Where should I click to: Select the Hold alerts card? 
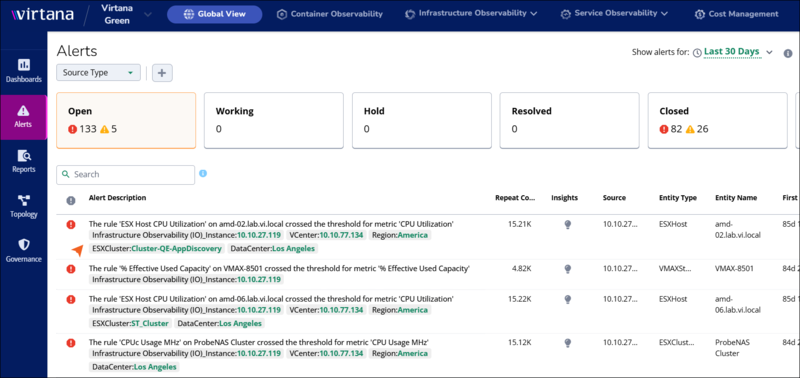[x=422, y=120]
